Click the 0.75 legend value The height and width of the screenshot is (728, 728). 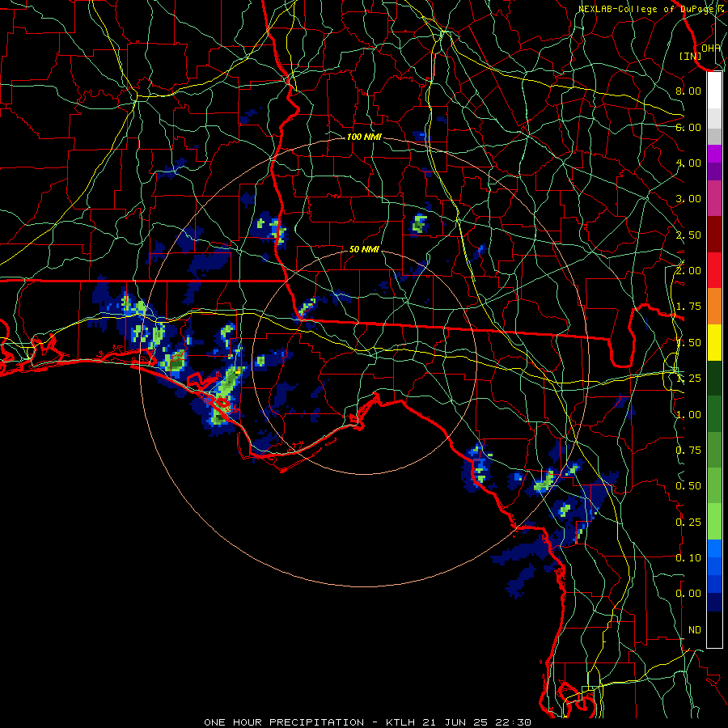pos(688,451)
